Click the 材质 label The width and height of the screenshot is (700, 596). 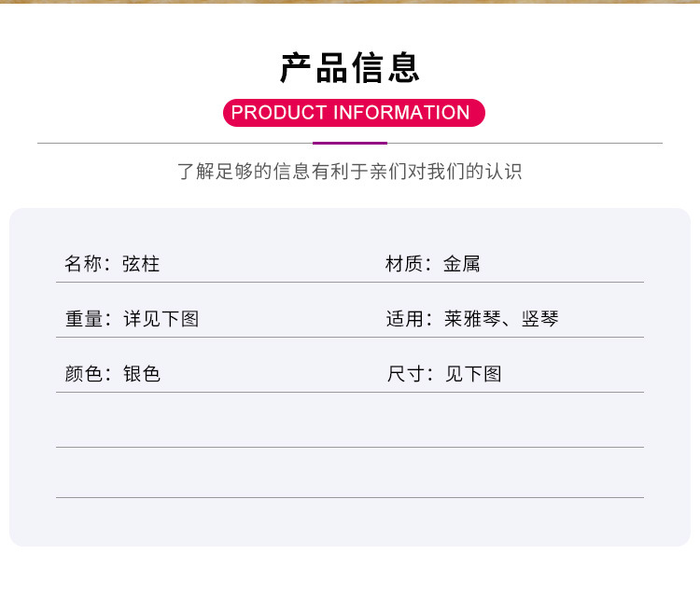coord(403,264)
